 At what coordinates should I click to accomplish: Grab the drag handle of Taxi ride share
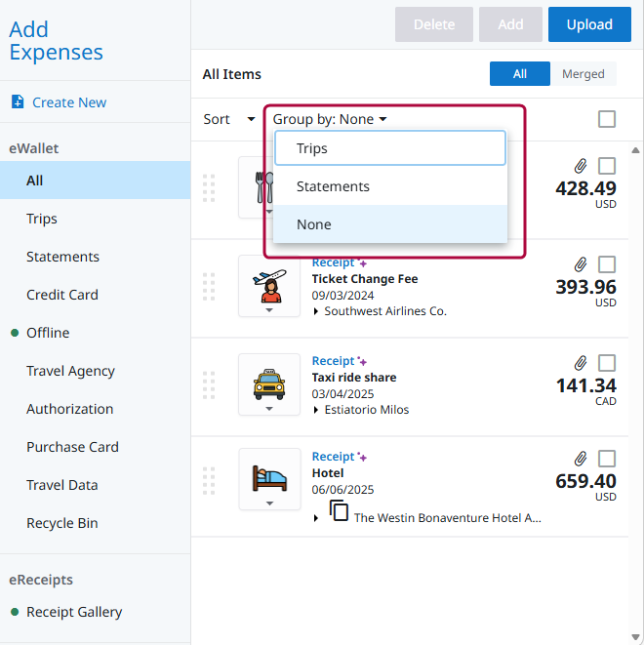click(209, 385)
